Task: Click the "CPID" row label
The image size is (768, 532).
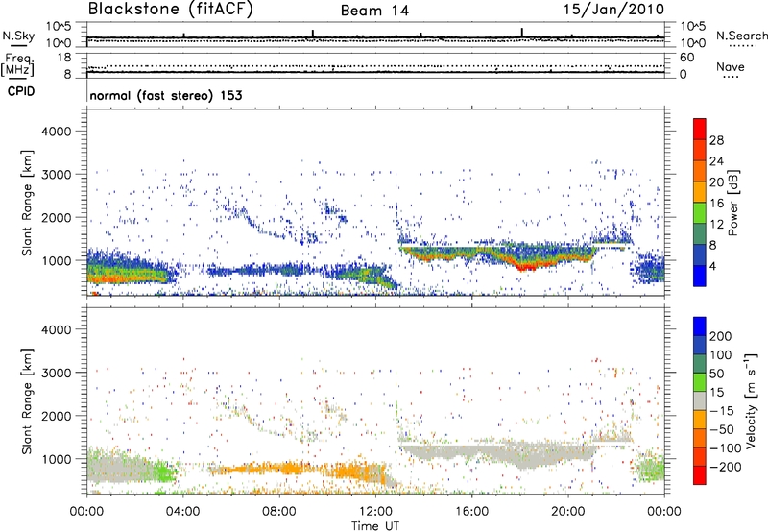Action: (x=21, y=91)
